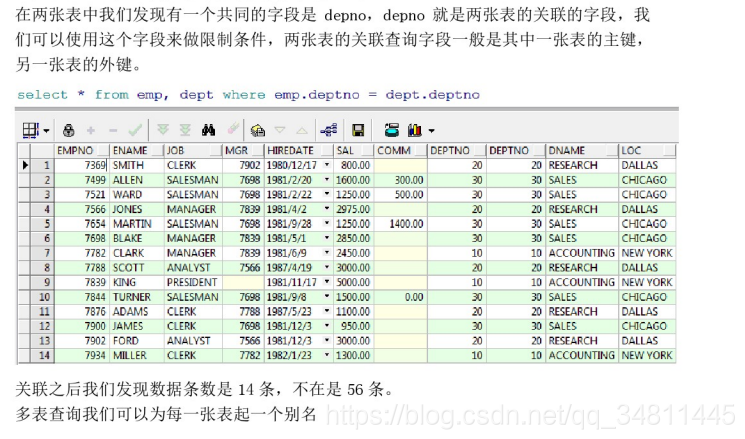Click the blue hierarchy linked-query icon

[x=328, y=130]
